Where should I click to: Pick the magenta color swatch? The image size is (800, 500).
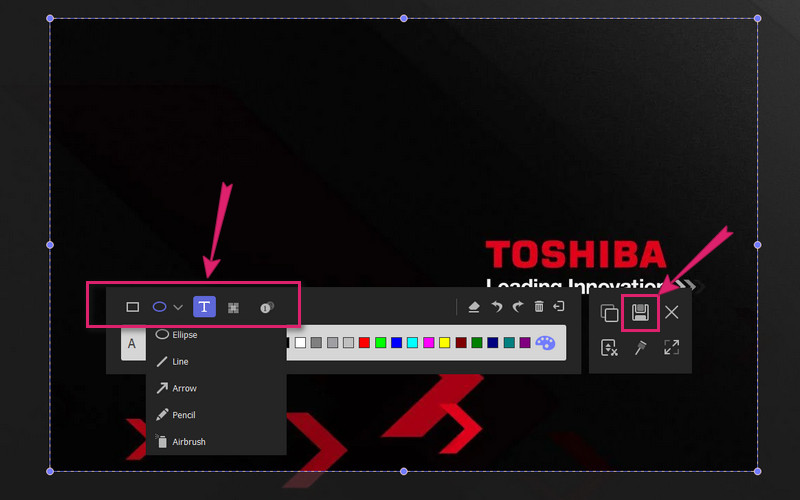pos(429,343)
